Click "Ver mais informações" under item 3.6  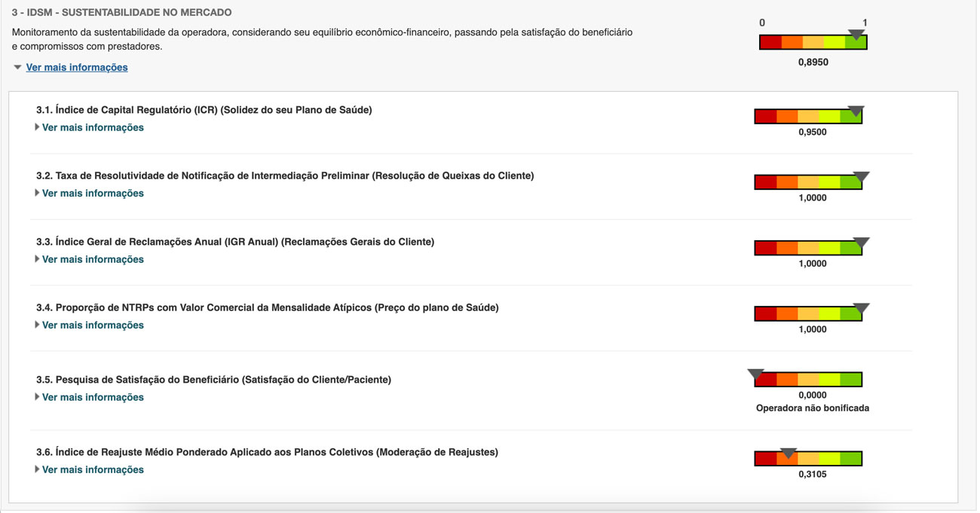[x=93, y=469]
